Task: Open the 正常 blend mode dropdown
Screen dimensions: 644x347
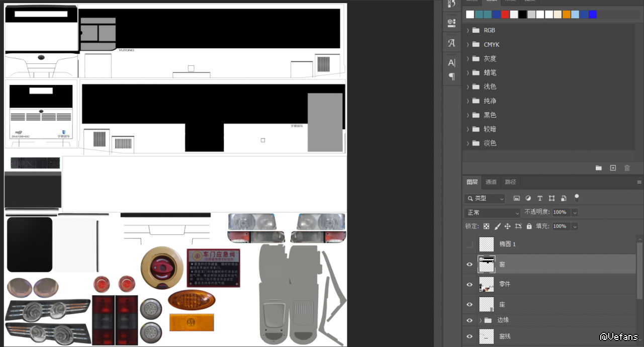Action: point(492,213)
